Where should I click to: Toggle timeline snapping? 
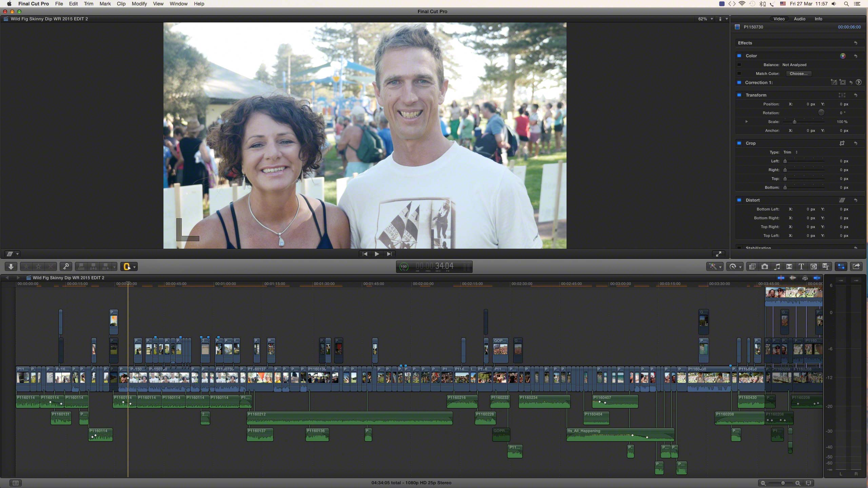pyautogui.click(x=817, y=278)
